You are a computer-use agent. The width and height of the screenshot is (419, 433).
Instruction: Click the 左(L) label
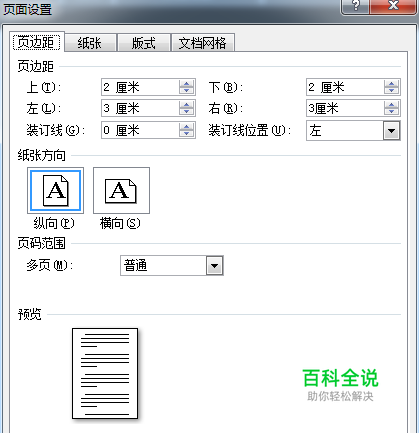click(x=44, y=108)
